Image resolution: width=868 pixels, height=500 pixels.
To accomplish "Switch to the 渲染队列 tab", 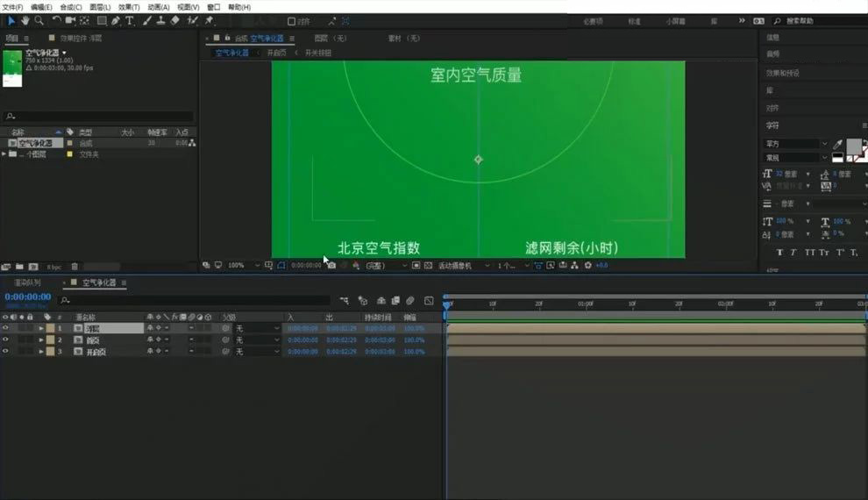I will (27, 282).
